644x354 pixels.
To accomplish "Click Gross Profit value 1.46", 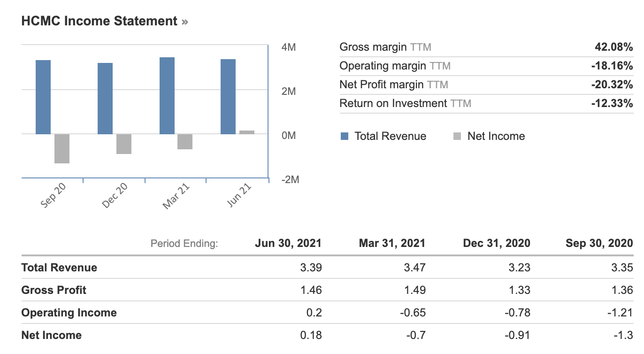I will tap(311, 290).
